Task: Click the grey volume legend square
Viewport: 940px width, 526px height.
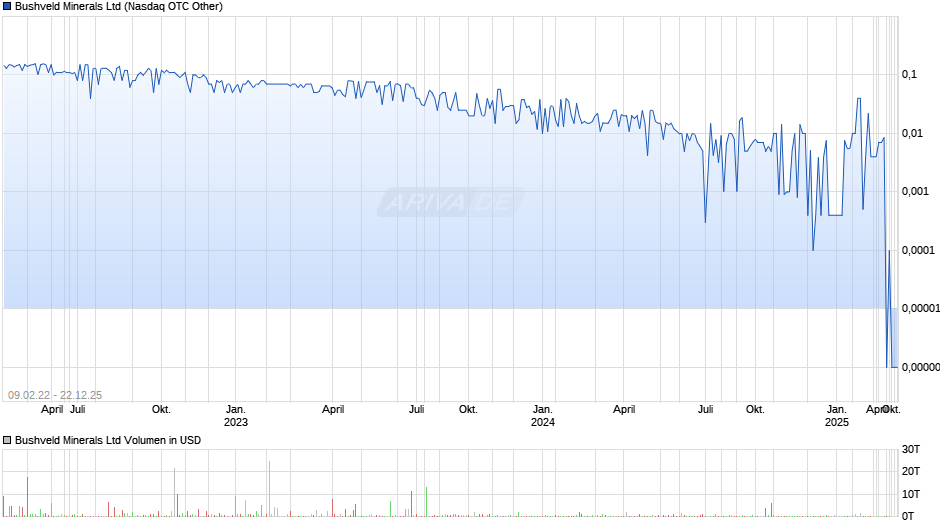Action: click(7, 440)
